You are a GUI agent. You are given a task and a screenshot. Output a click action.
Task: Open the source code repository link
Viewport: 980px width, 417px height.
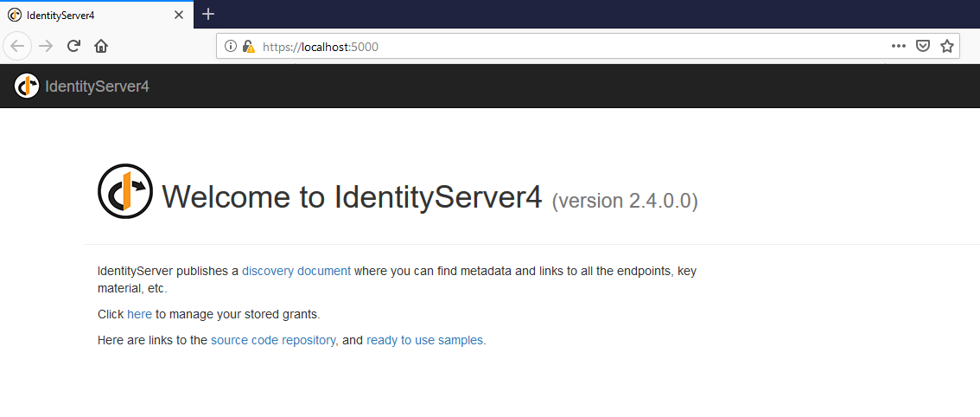273,340
